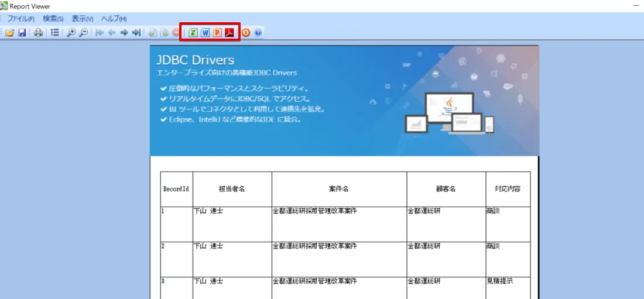Click the blue help question mark icon
Screen dimensions: 644x299
coord(258,33)
